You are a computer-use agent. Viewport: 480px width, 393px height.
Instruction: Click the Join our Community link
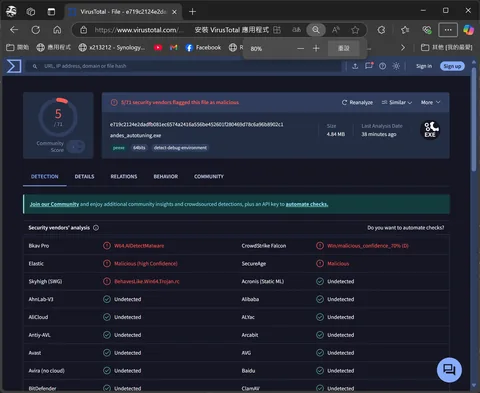54,204
